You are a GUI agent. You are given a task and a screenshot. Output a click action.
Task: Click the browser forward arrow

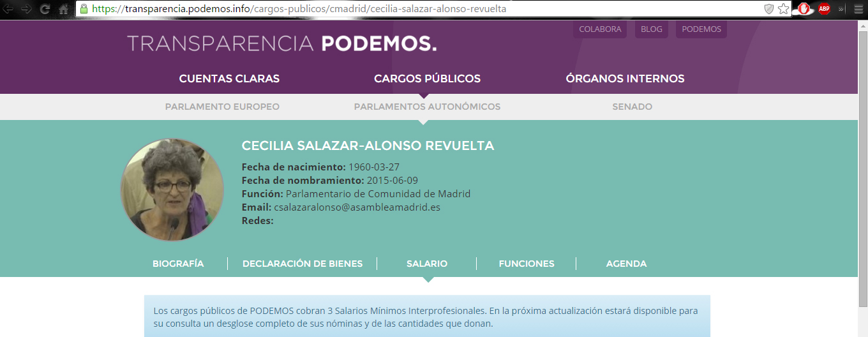point(26,9)
